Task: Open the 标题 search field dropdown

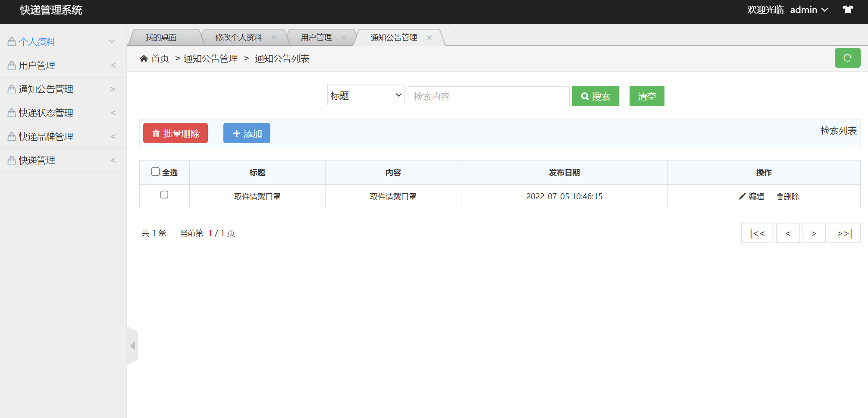Action: pyautogui.click(x=366, y=95)
